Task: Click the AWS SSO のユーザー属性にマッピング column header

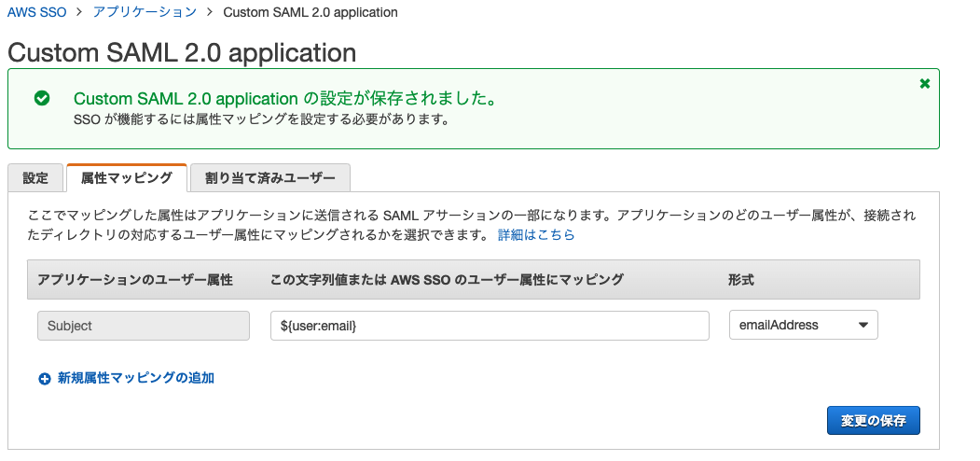Action: coord(447,280)
